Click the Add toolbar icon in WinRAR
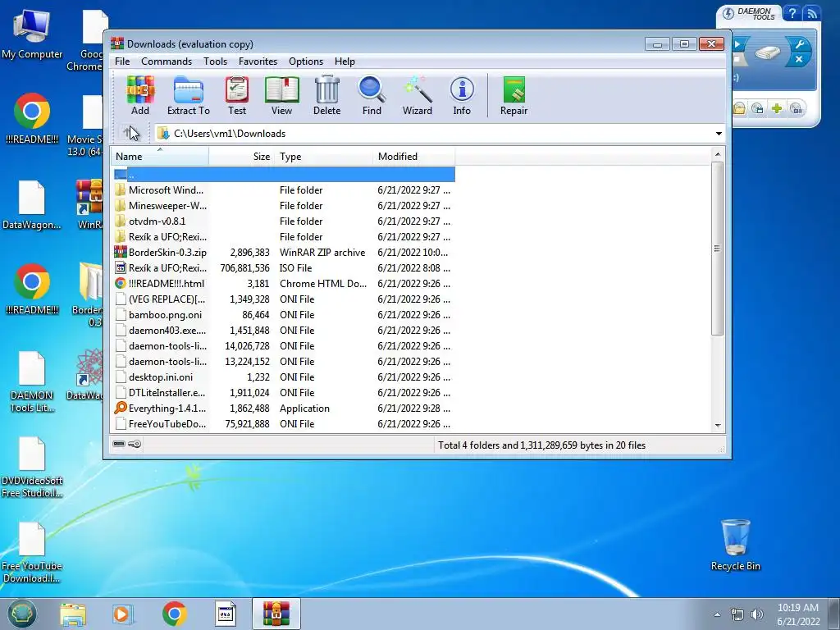Image resolution: width=840 pixels, height=630 pixels. click(140, 96)
